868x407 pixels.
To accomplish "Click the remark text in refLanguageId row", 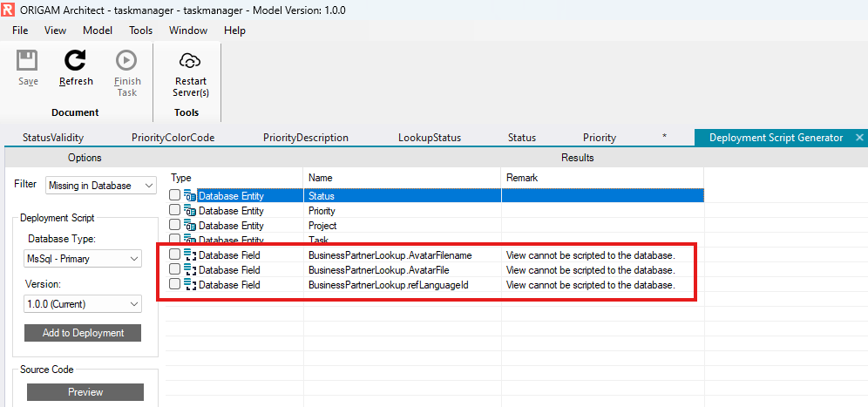I will click(591, 285).
